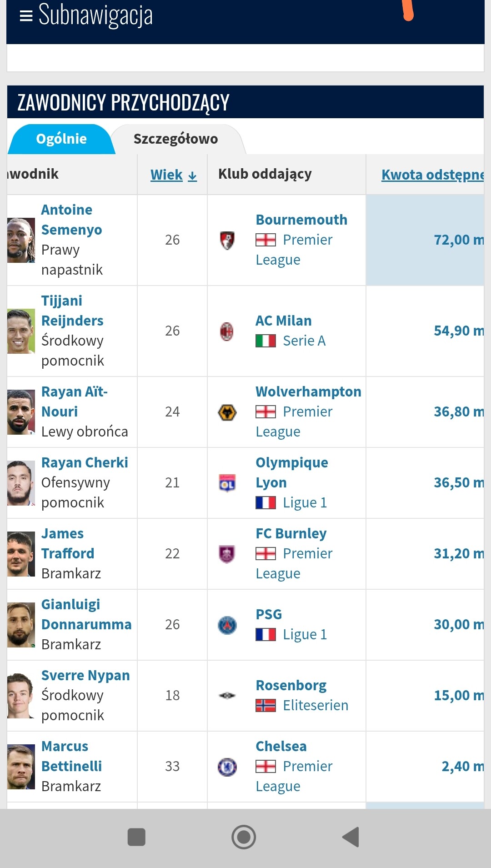This screenshot has height=868, width=491.
Task: Open Tijjani Reijnders player link
Action: [x=72, y=311]
